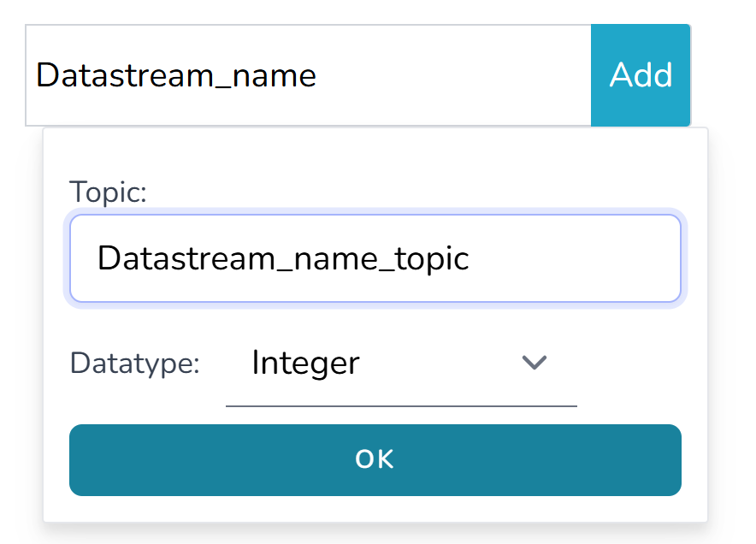Select the down-arrow icon beside Integer
Image resolution: width=756 pixels, height=544 pixels.
pos(535,363)
